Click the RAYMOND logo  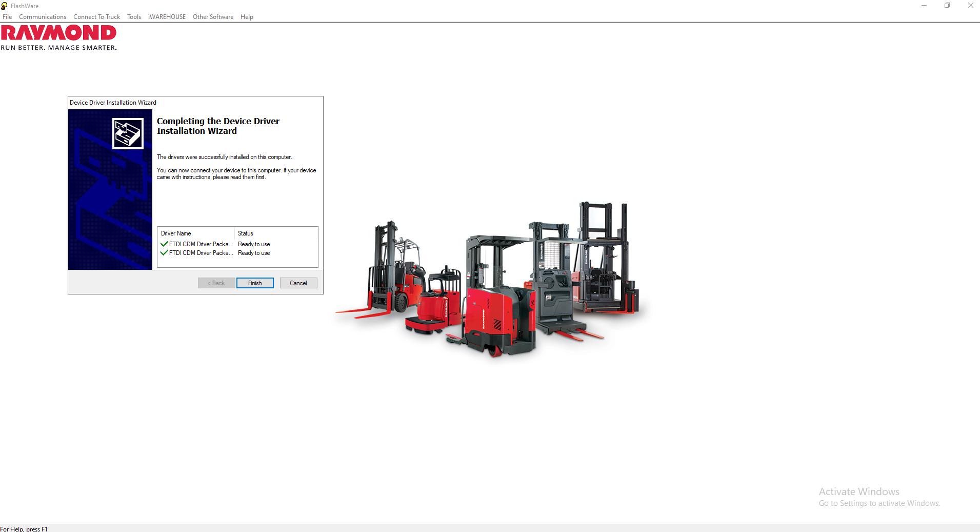tap(59, 35)
